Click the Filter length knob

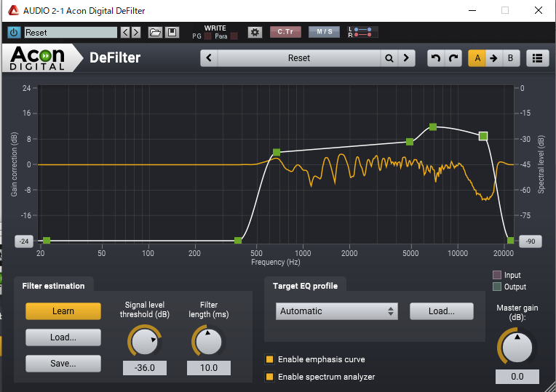pyautogui.click(x=208, y=341)
